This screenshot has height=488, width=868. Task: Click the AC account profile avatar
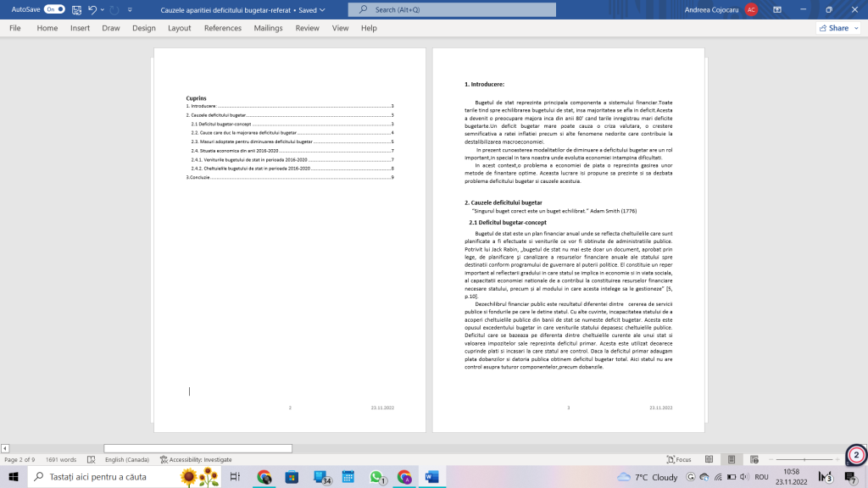(751, 9)
